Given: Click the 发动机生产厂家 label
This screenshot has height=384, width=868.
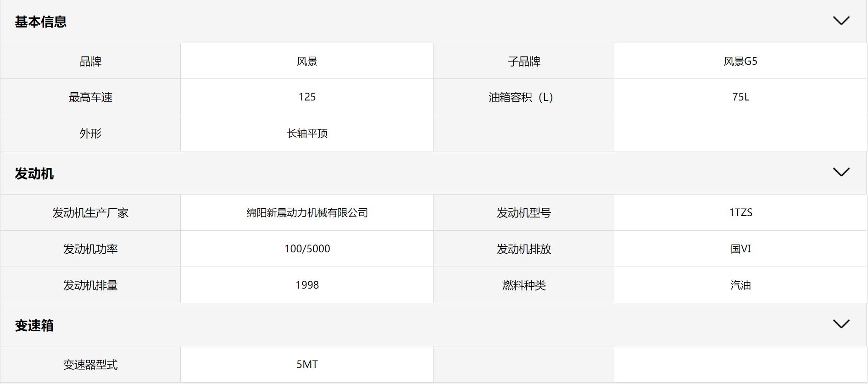Looking at the screenshot, I should pos(90,212).
